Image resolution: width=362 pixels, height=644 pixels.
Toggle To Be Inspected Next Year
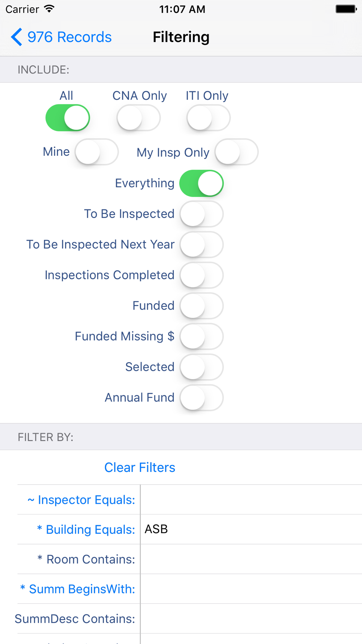click(202, 244)
